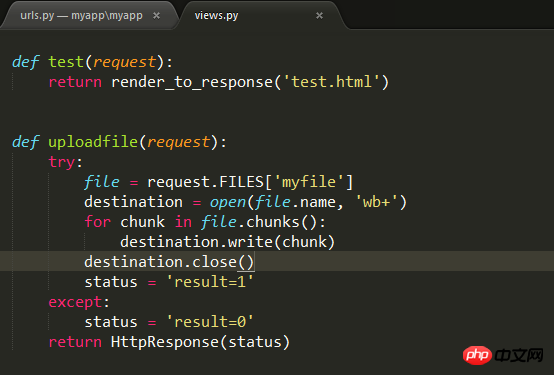Click the uploadfile function name
Viewport: 554px width, 375px height.
93,142
